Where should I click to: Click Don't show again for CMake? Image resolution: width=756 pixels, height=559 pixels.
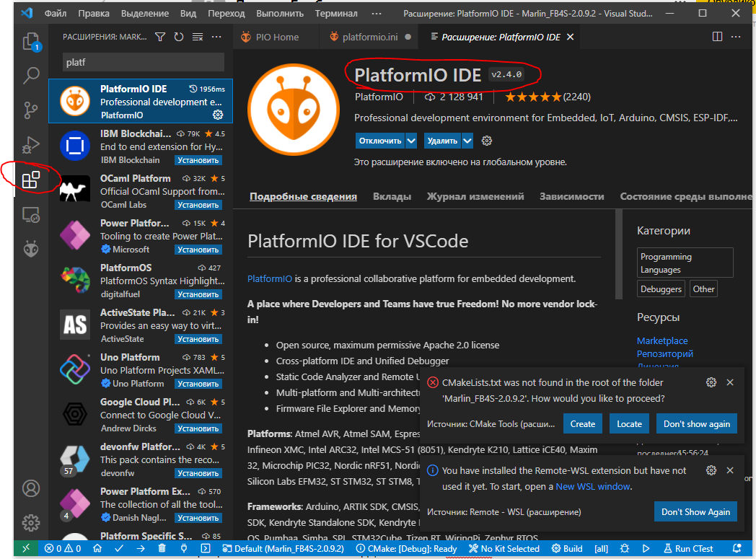(x=697, y=423)
